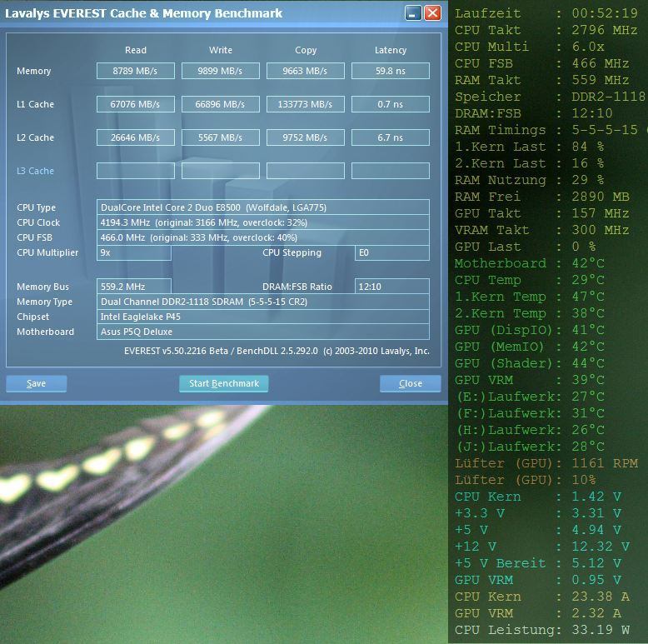Click the L1 Cache Write value 66896 MB/s

(221, 104)
